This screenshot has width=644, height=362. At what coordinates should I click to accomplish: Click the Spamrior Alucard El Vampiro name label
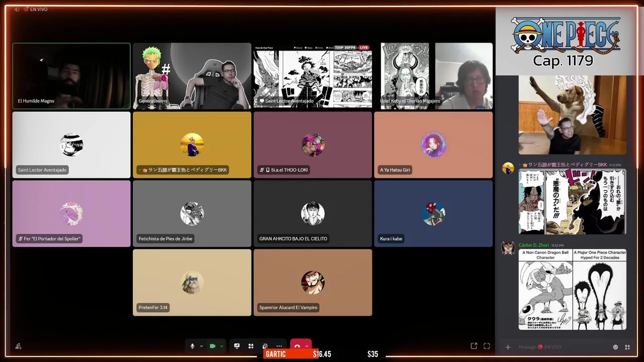click(288, 308)
